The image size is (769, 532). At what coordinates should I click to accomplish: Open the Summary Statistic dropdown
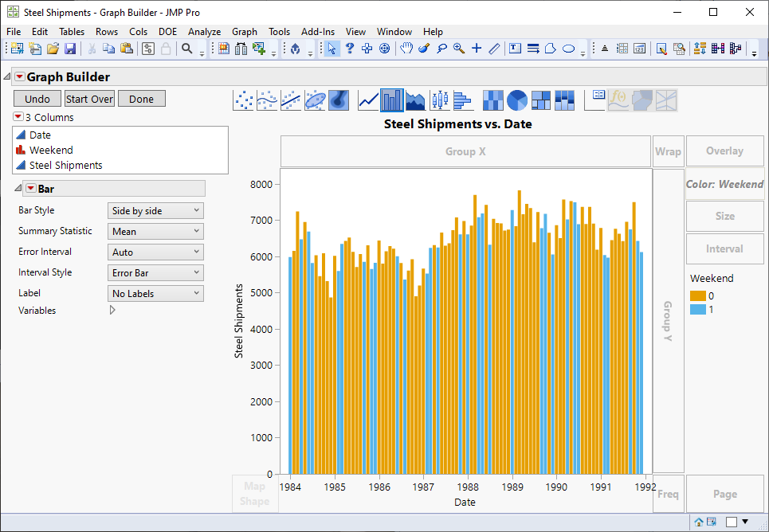(x=155, y=230)
